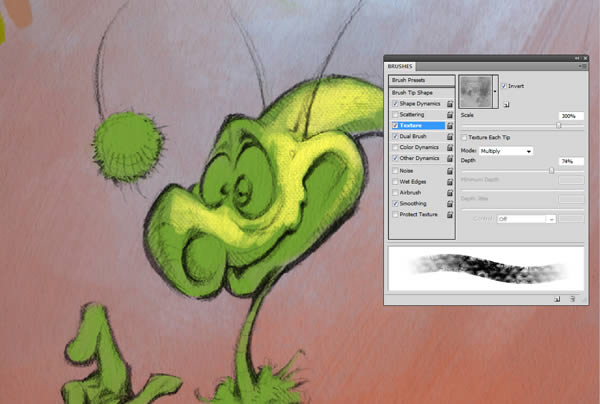Lock the Scattering settings
This screenshot has height=404, width=600.
tap(450, 114)
